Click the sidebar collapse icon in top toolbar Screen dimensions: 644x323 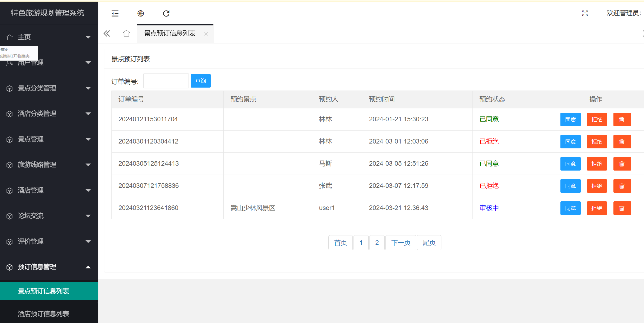click(x=115, y=13)
